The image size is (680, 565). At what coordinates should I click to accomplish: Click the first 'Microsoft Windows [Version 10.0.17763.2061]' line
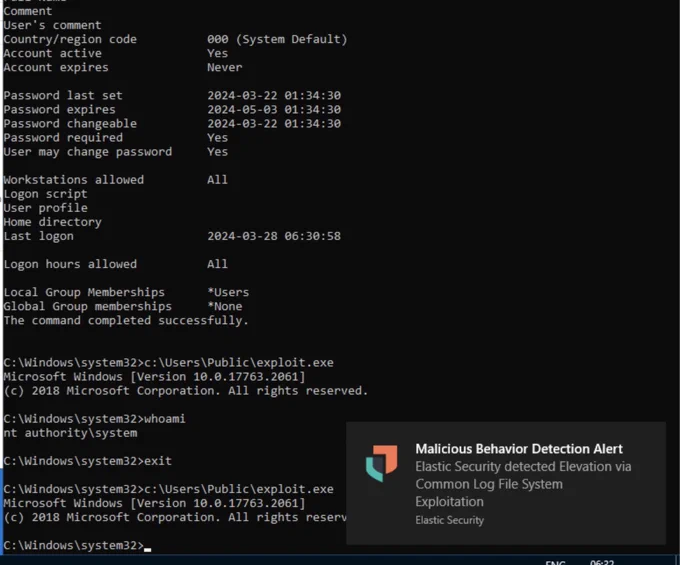[154, 376]
